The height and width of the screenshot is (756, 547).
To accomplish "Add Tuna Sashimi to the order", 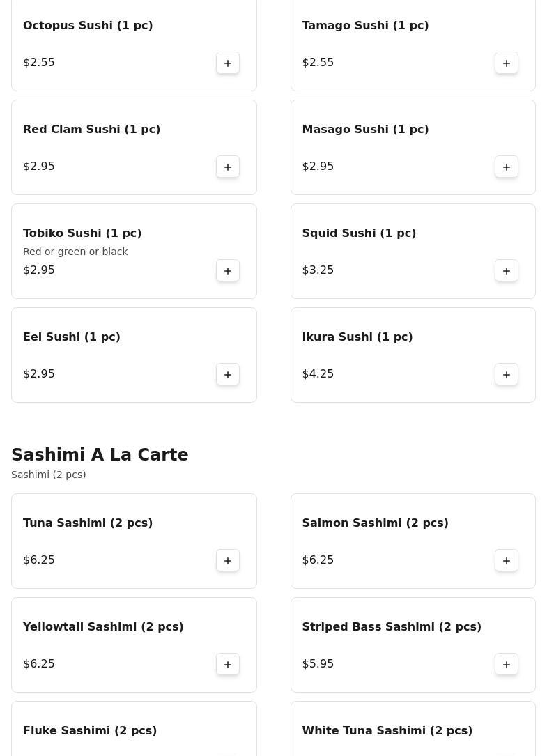I will tap(228, 560).
